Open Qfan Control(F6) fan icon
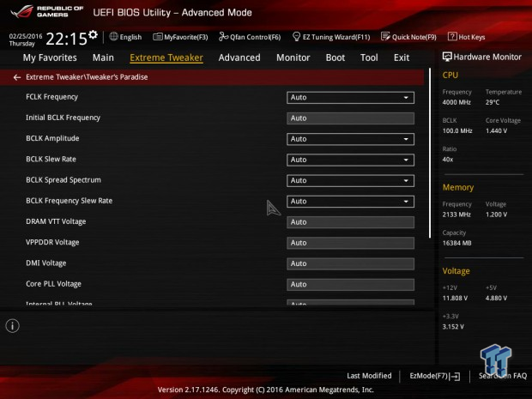 [x=223, y=37]
